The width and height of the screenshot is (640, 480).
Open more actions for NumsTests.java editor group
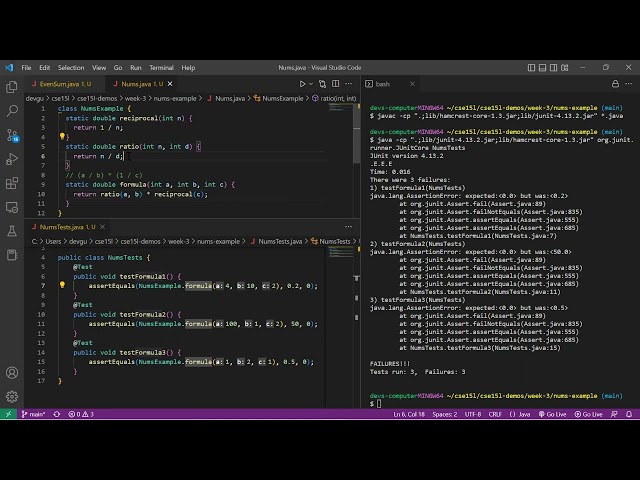click(x=348, y=227)
